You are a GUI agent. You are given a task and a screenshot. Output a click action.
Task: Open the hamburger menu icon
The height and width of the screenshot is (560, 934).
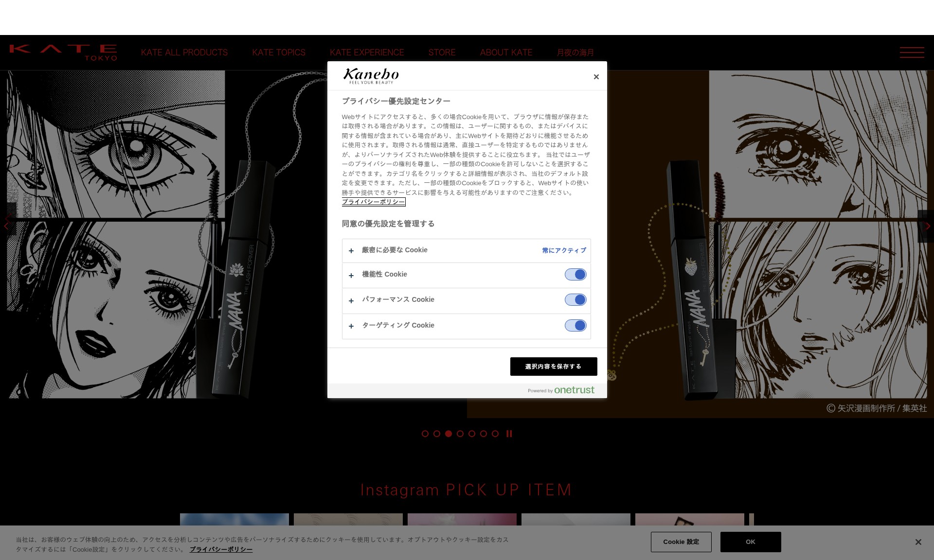(912, 52)
